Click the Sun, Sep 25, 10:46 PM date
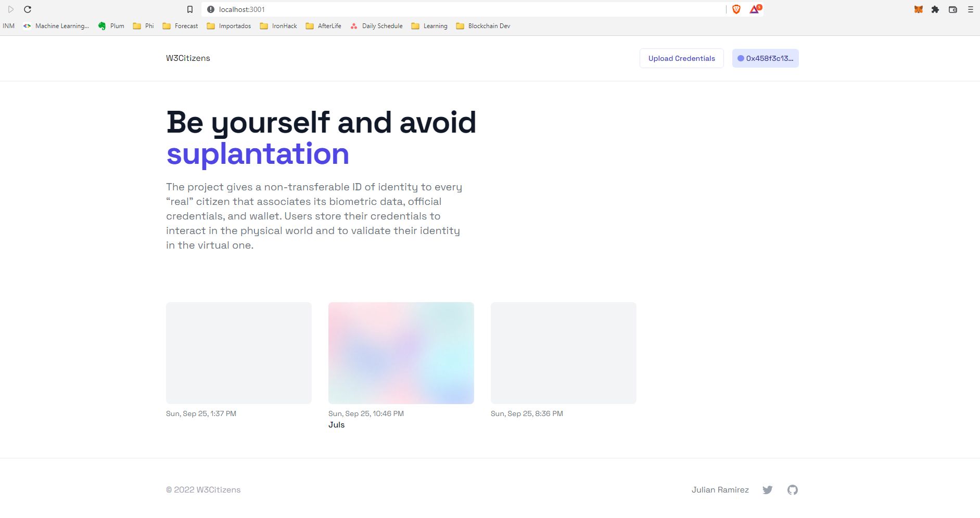Viewport: 980px width, 518px height. pyautogui.click(x=366, y=413)
